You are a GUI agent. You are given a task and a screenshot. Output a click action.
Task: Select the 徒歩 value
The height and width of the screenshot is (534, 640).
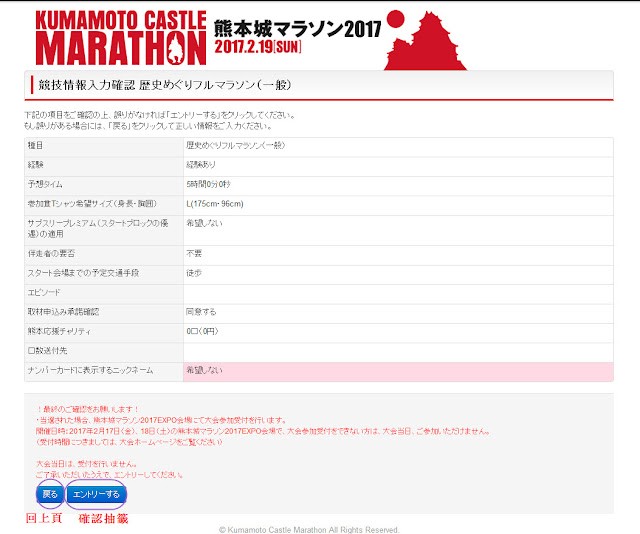194,273
